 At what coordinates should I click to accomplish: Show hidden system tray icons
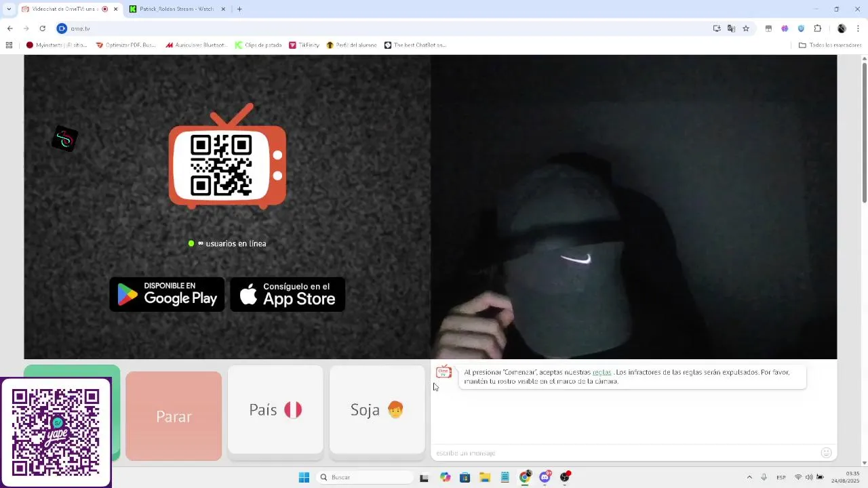(x=749, y=477)
